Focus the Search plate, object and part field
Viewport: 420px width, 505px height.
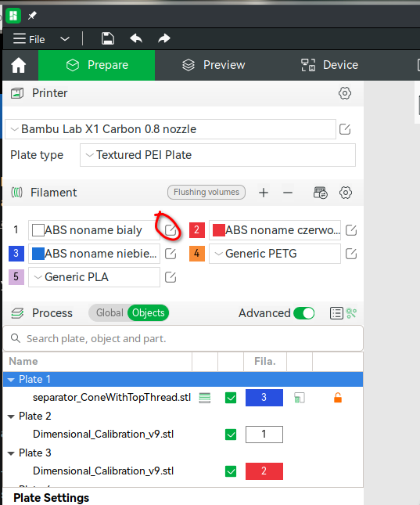(183, 338)
